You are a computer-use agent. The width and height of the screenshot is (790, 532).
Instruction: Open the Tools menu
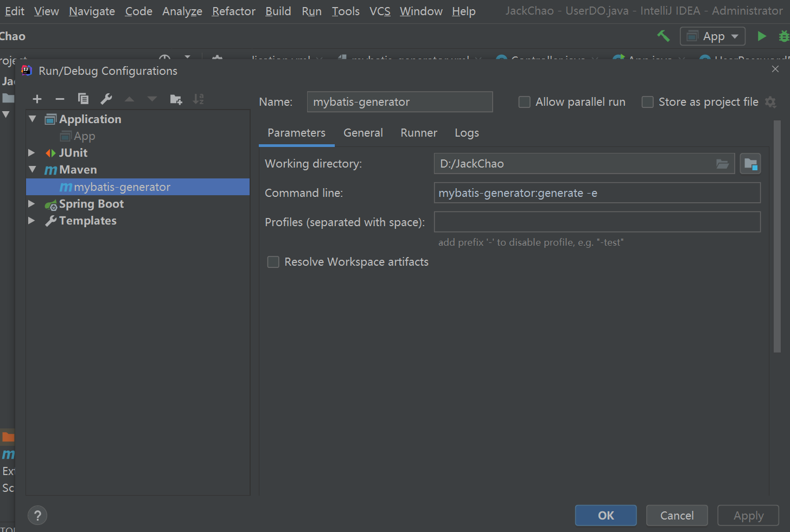click(346, 11)
